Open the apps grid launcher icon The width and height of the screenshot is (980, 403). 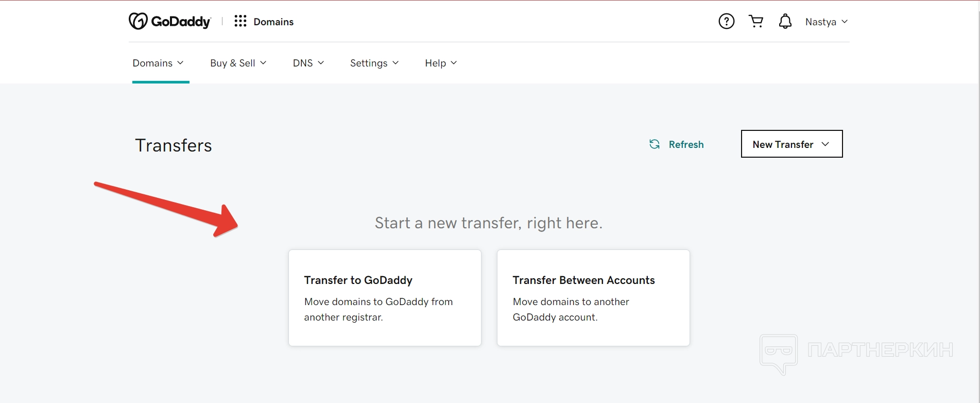coord(240,21)
